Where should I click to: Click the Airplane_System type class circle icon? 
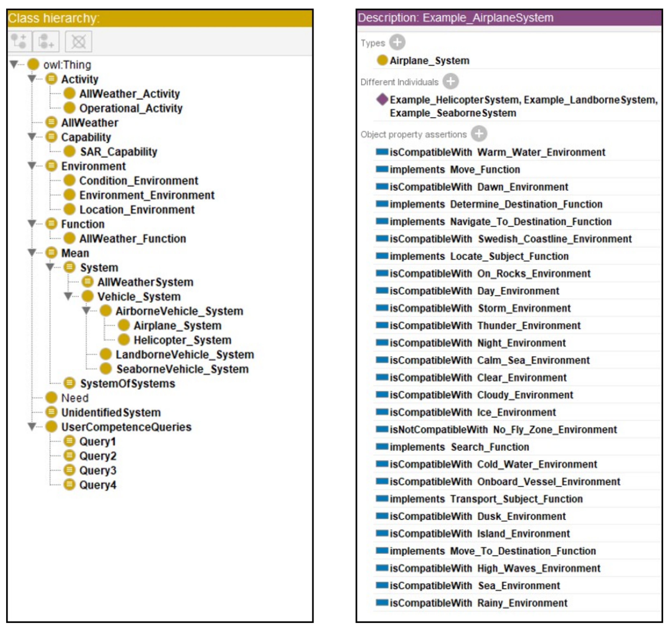[382, 60]
